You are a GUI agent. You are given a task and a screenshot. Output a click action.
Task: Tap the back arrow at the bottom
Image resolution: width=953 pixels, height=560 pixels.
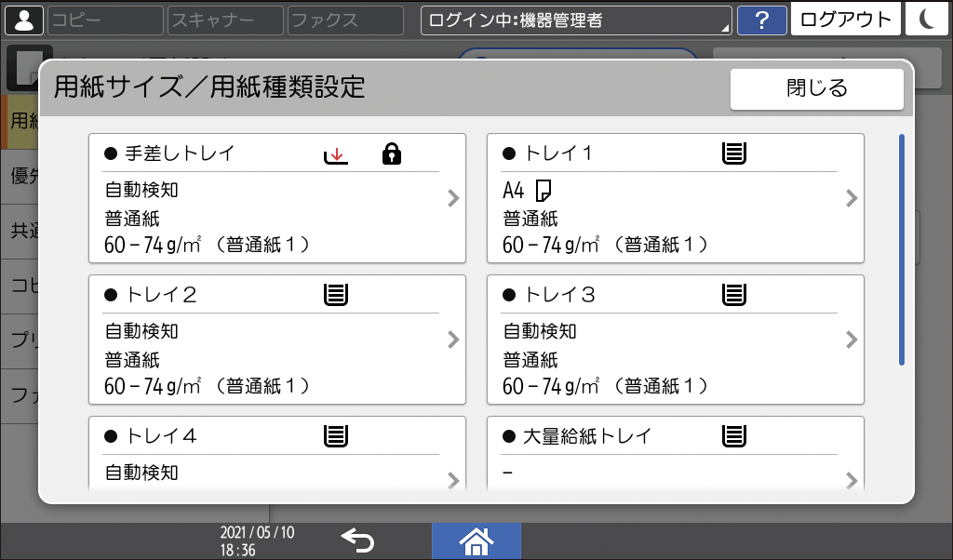click(358, 540)
